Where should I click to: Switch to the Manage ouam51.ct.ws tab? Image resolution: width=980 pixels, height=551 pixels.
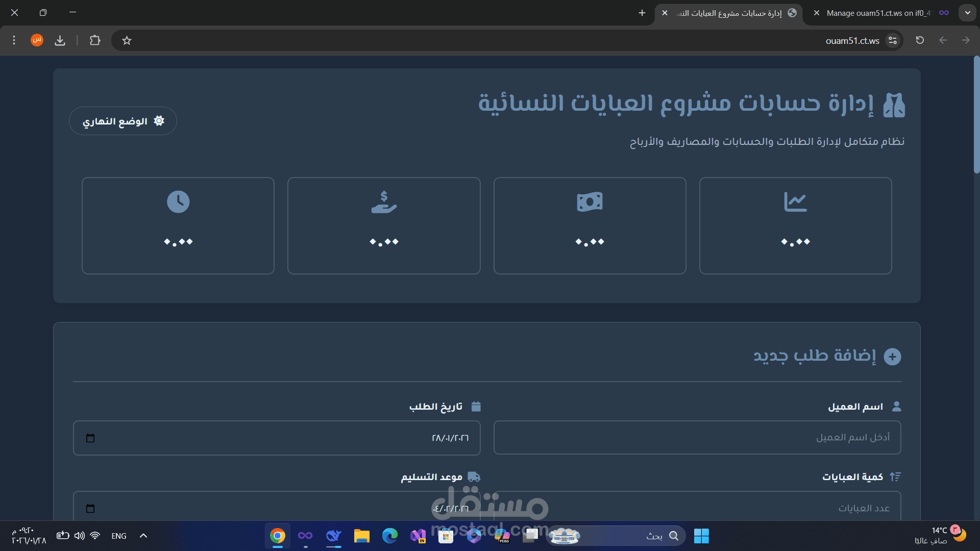point(877,13)
